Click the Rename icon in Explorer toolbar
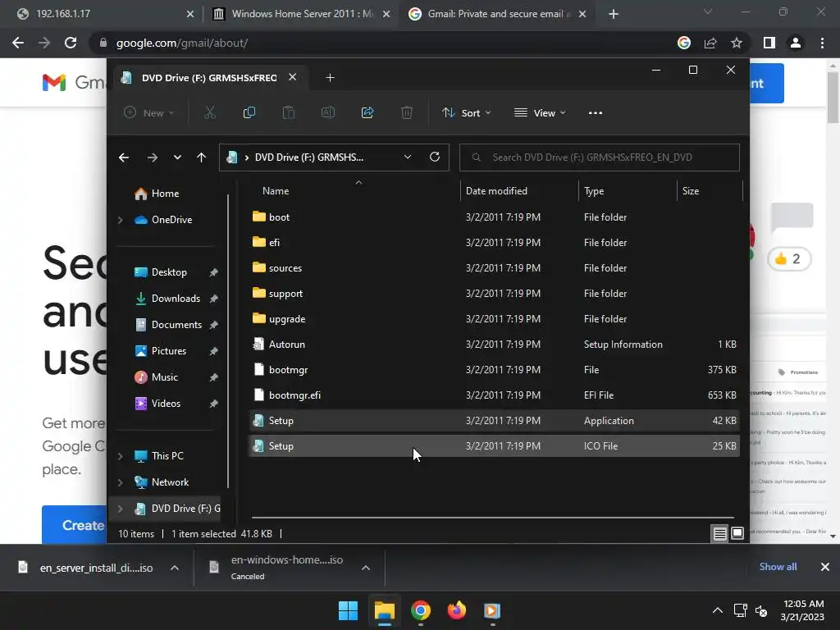Screen dimensions: 840x630 (328, 112)
